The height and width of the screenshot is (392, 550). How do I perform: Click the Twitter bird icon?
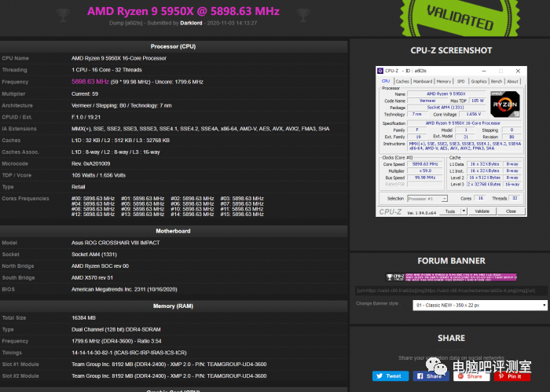(379, 376)
